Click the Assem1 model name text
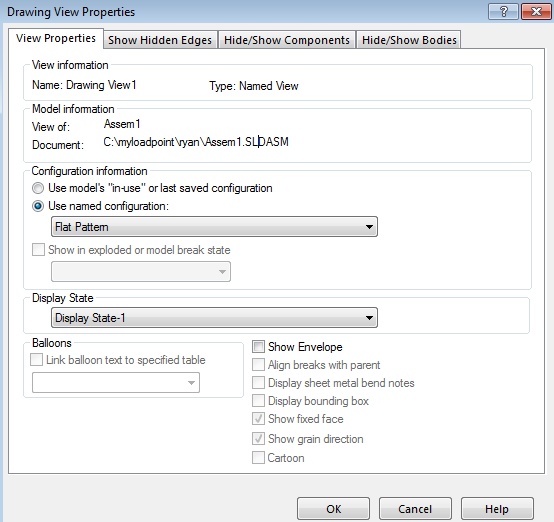The image size is (554, 522). click(x=122, y=124)
